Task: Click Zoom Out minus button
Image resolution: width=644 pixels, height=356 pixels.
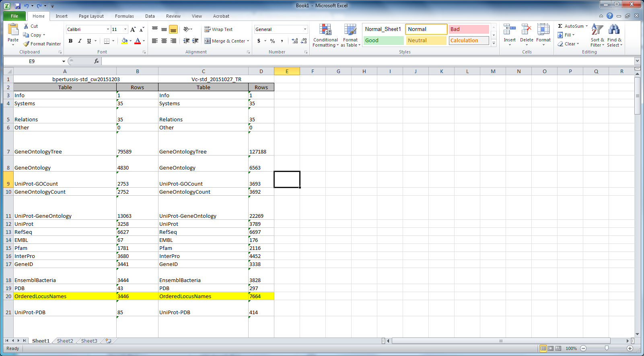Action: 583,348
